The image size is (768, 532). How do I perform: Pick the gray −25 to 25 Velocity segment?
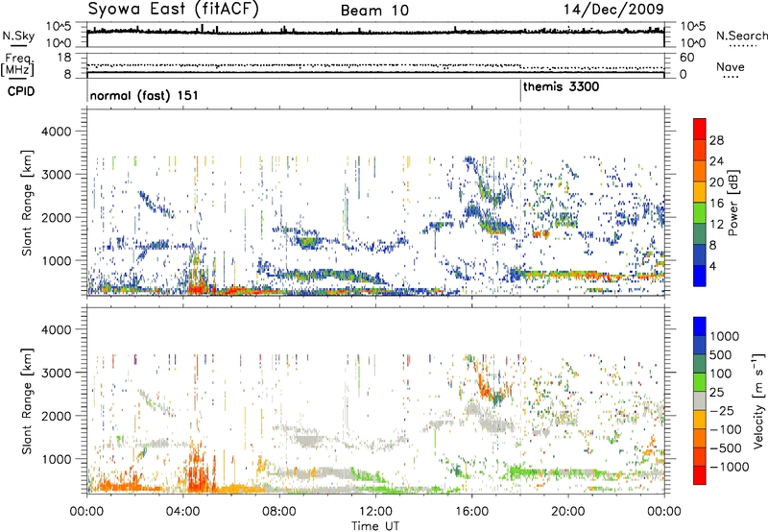[x=700, y=400]
